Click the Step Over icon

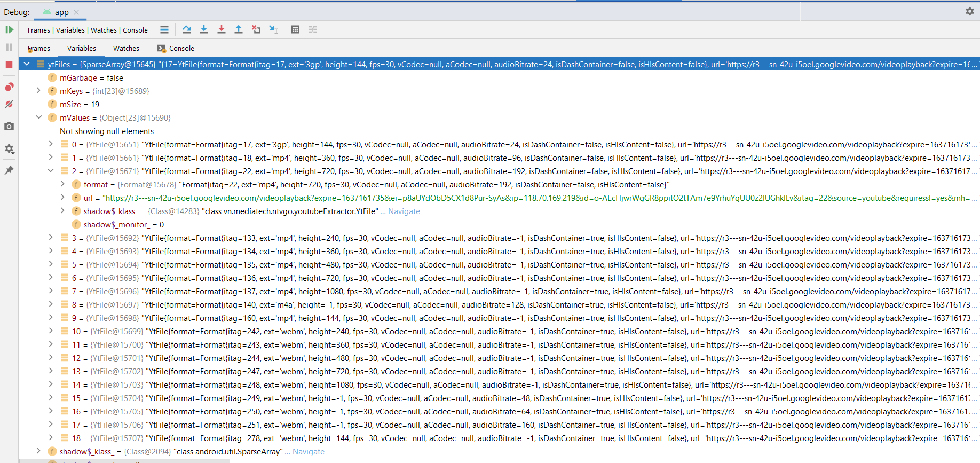pos(186,30)
